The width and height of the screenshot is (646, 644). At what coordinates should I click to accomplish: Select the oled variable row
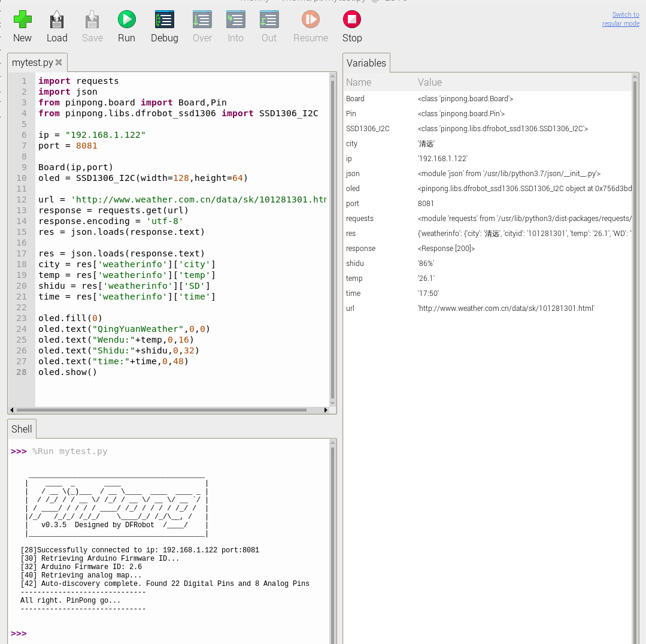488,189
